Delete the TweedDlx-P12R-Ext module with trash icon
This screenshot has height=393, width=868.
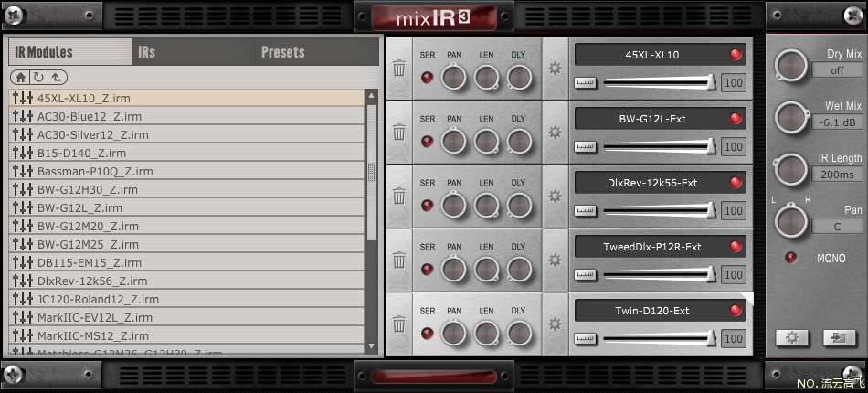click(399, 260)
